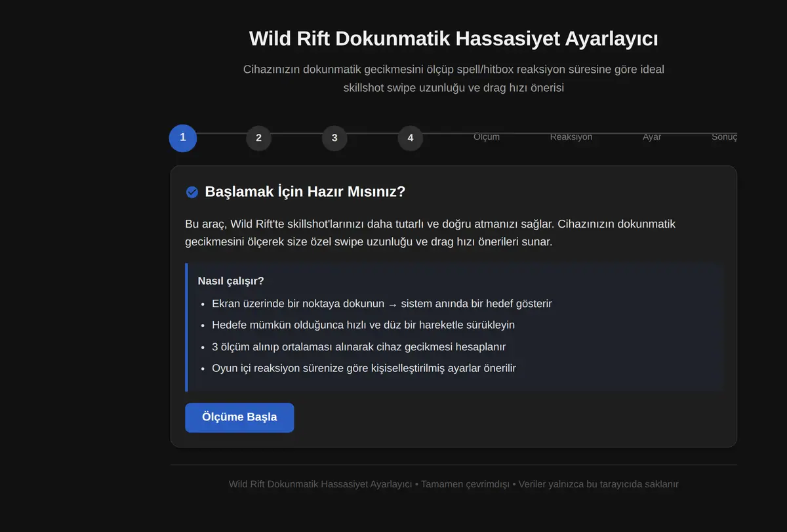Click the subtitle starting 'Cihazınızın dokunmatik gecikmesini'
The width and height of the screenshot is (787, 532).
point(454,78)
